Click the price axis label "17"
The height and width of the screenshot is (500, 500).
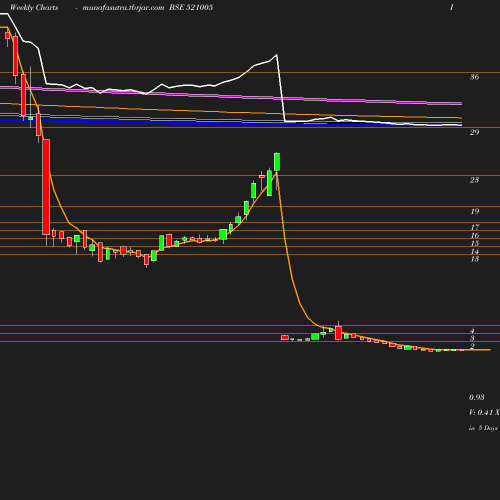(475, 227)
